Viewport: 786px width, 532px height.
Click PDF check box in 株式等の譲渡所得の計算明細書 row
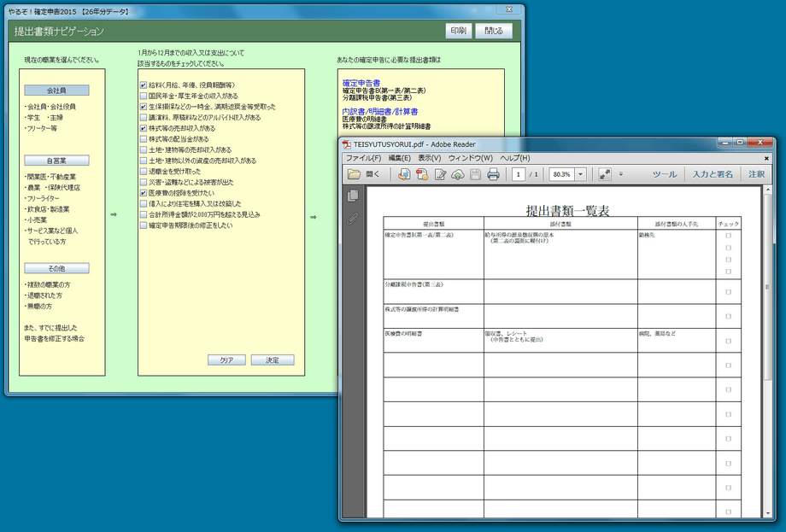tap(729, 317)
